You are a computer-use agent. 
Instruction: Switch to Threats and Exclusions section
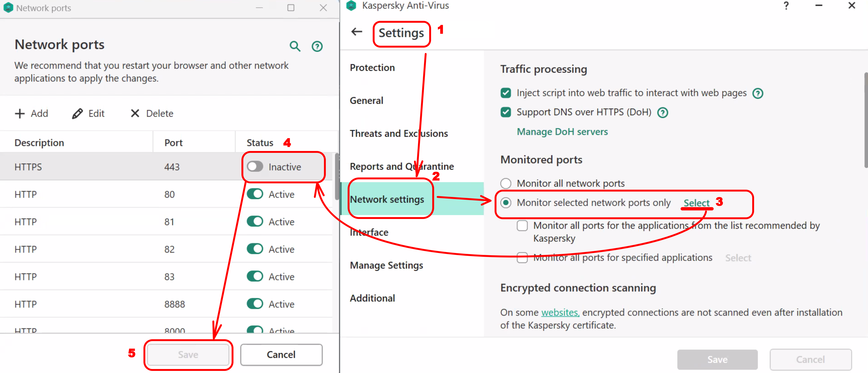pyautogui.click(x=399, y=133)
